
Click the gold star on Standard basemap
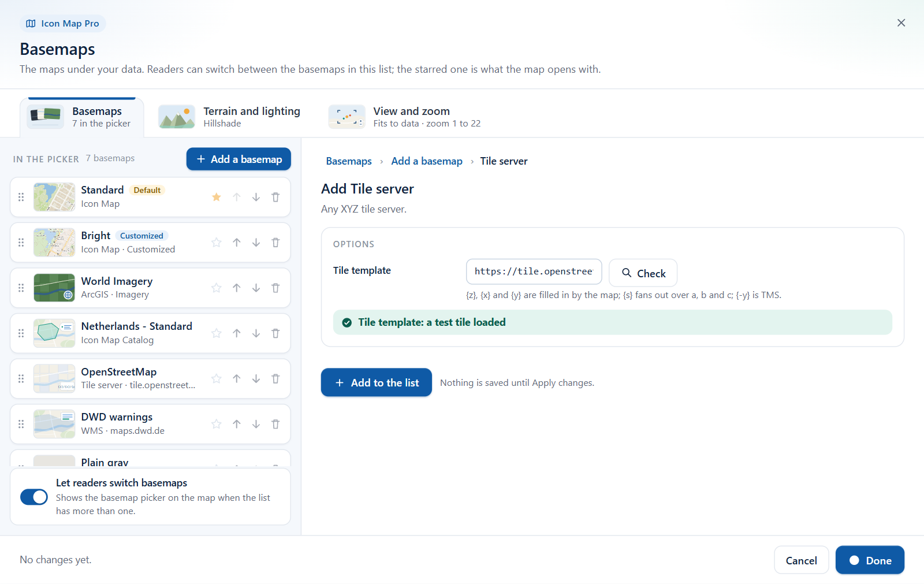217,197
